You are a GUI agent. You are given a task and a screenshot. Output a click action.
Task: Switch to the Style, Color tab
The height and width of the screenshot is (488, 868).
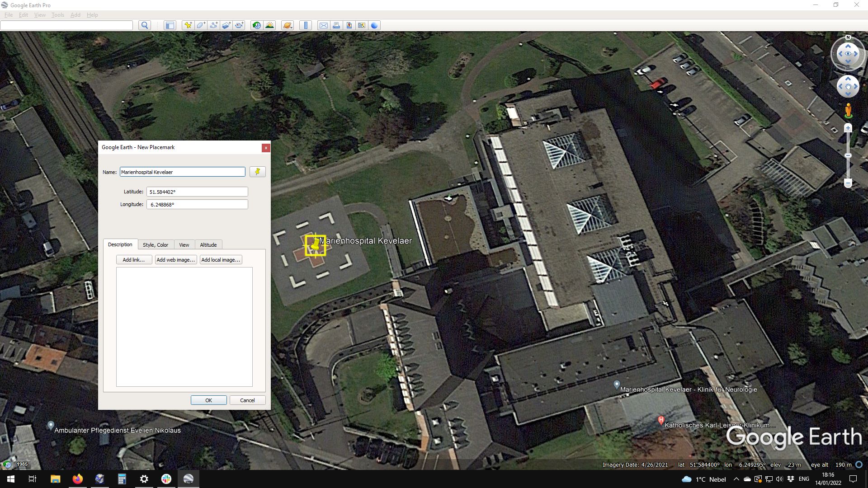156,245
